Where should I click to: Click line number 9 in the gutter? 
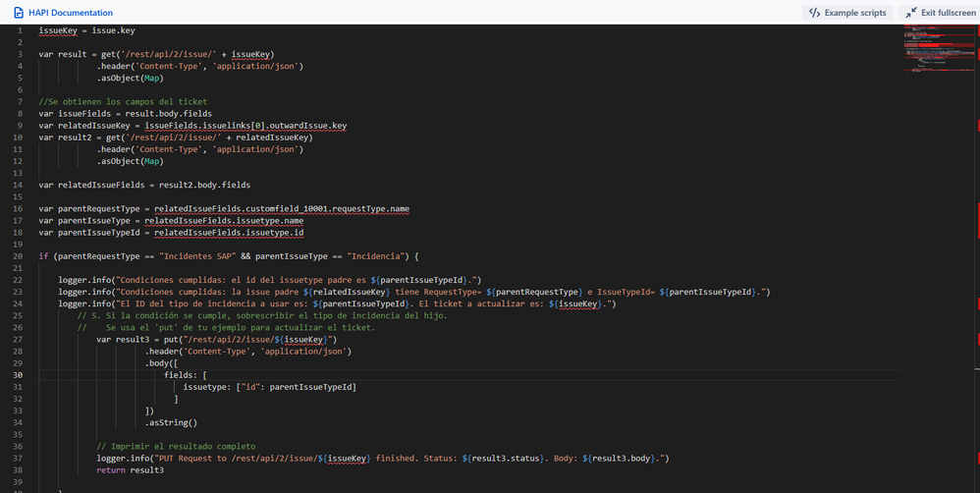tap(20, 126)
